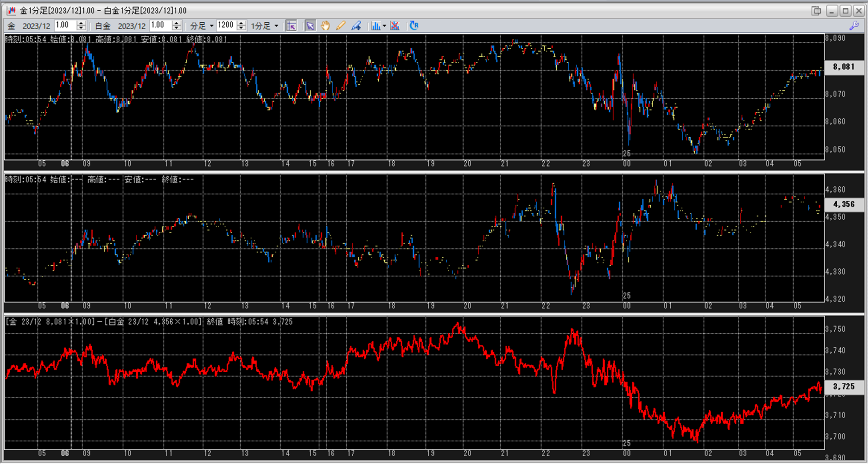The width and height of the screenshot is (868, 464).
Task: Increase the gold 金 multiplier stepper
Action: click(x=81, y=23)
